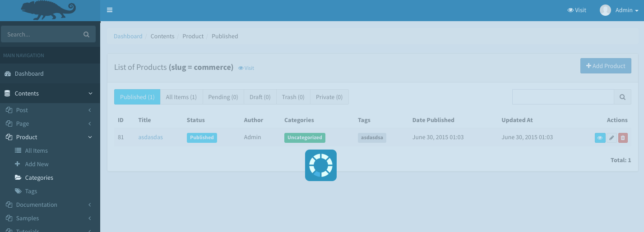
Task: Click the Dashboard gauge icon
Action: click(8, 73)
